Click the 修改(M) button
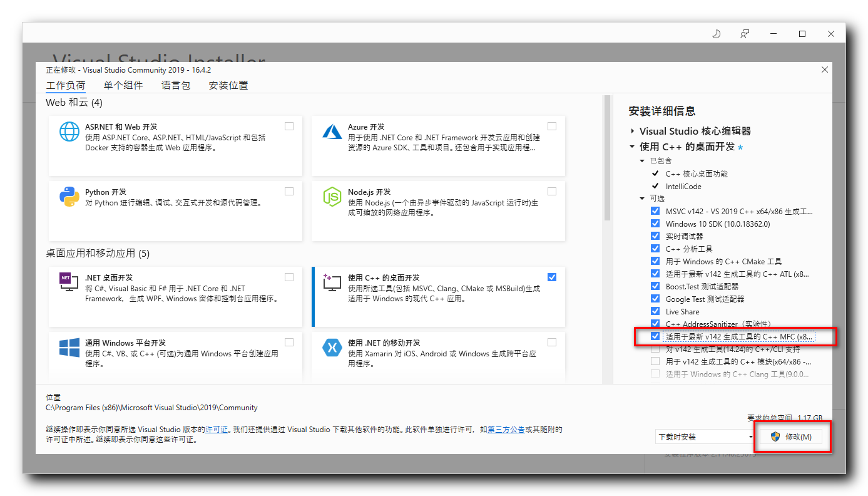Image resolution: width=868 pixels, height=496 pixels. (x=791, y=437)
